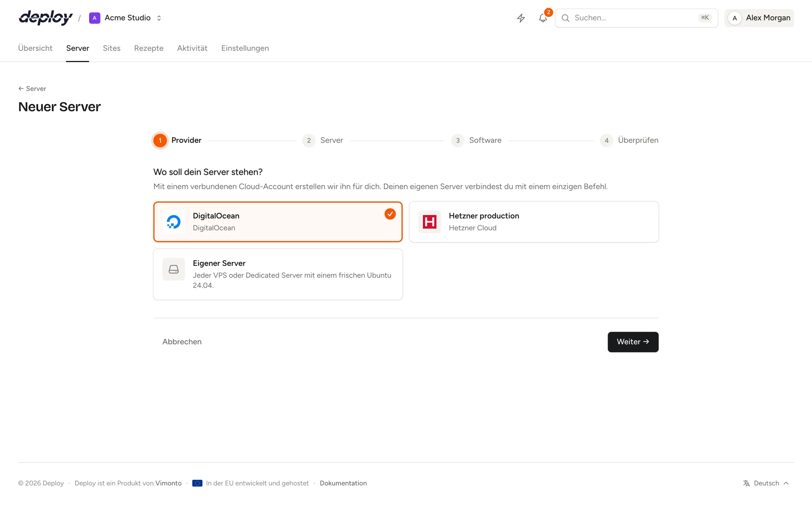Image resolution: width=812 pixels, height=508 pixels.
Task: Focus the Suchen search field
Action: coord(636,18)
